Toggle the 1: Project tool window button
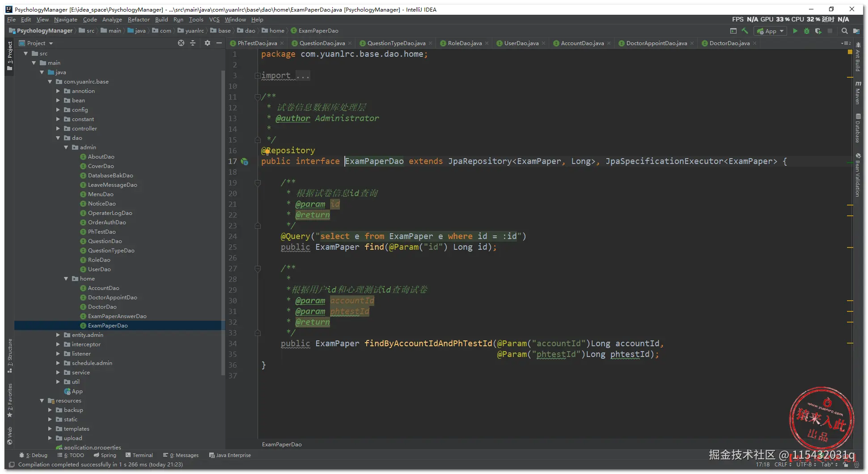 10,55
